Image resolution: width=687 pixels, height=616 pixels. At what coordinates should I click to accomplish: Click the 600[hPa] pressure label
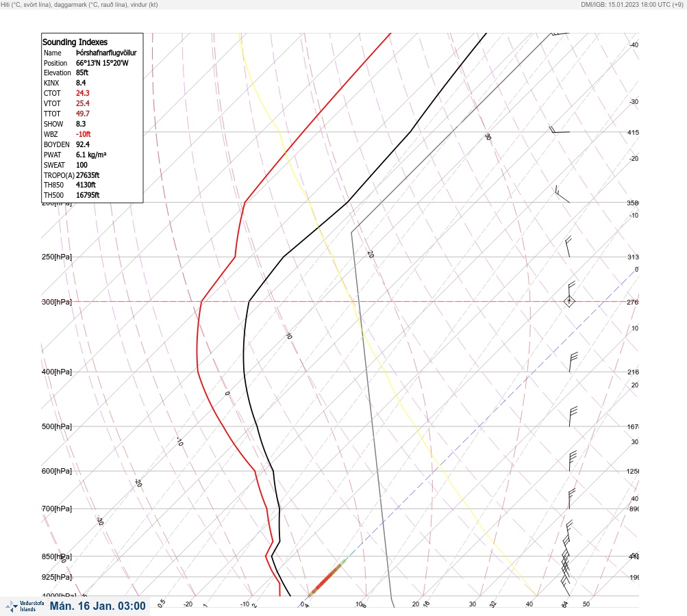57,471
